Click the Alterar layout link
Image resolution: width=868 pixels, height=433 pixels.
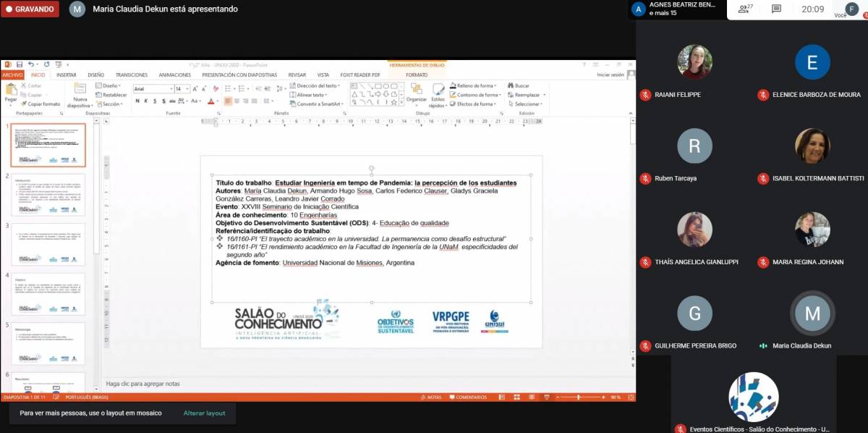coord(204,413)
